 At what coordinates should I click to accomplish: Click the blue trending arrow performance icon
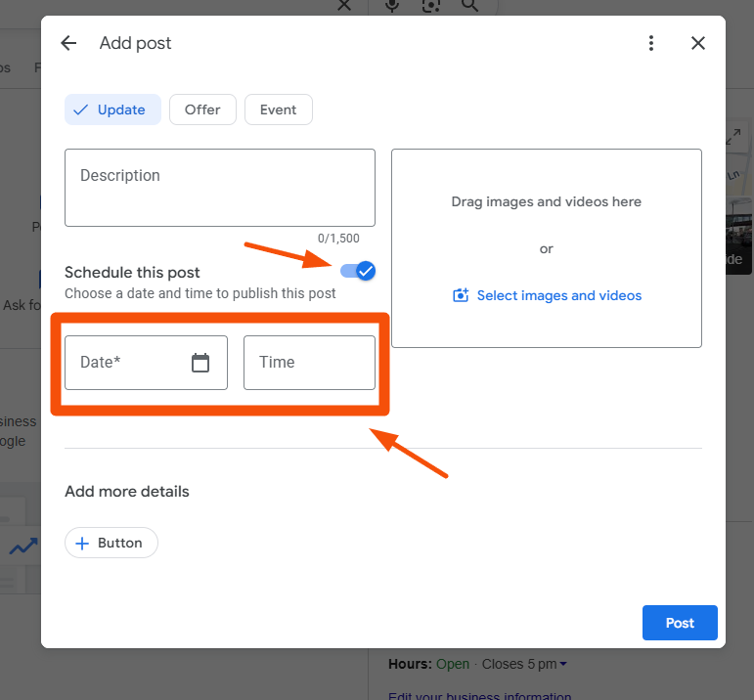23,547
